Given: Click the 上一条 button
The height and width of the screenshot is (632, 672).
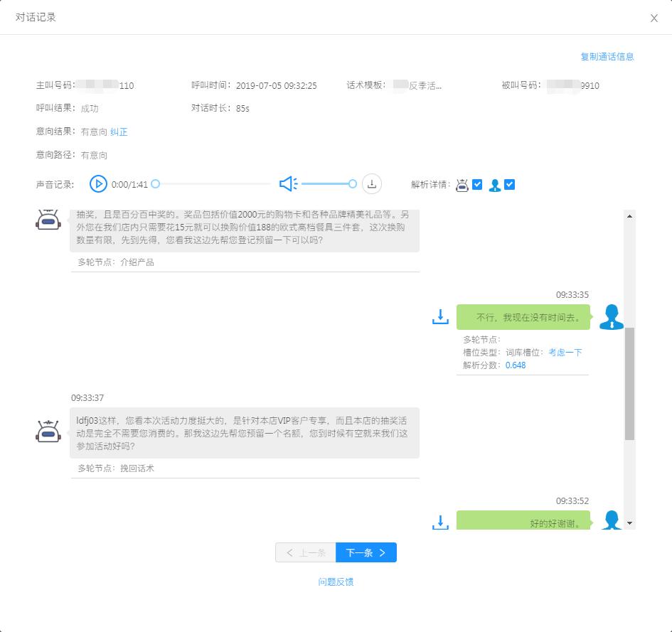Looking at the screenshot, I should pos(305,552).
